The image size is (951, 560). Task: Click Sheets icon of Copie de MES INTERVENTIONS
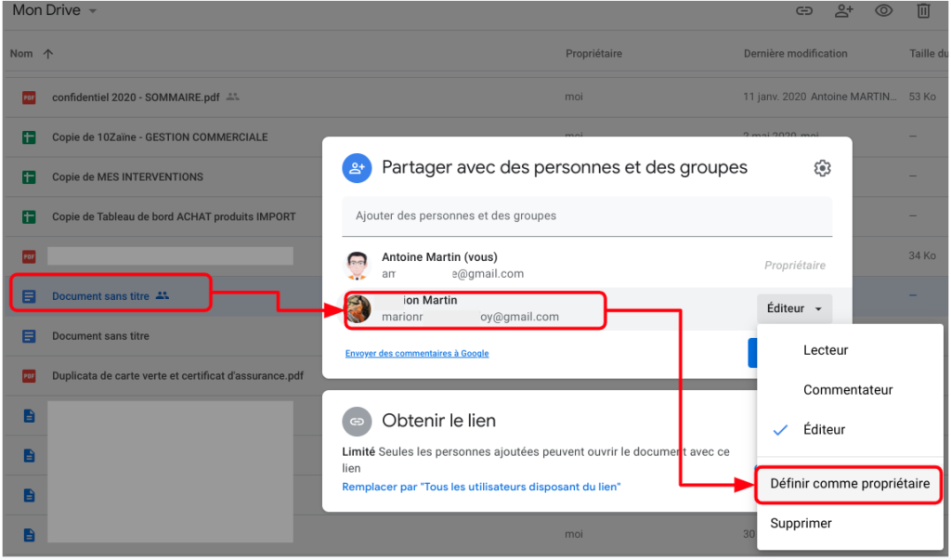[x=29, y=177]
